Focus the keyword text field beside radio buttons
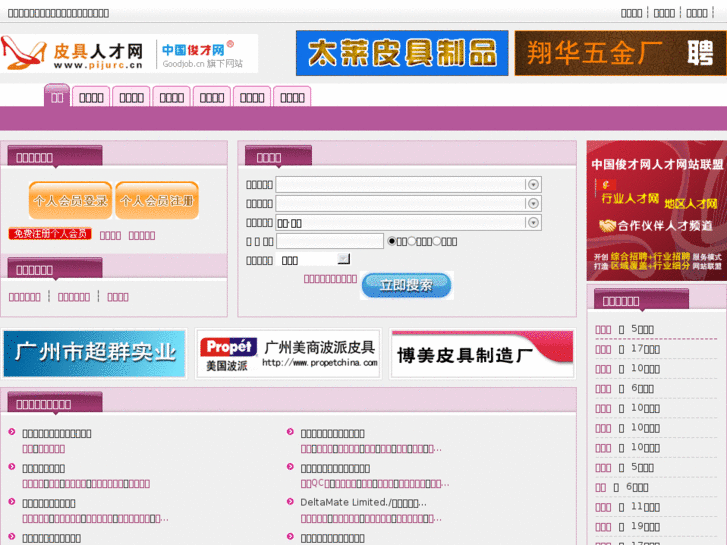Viewport: 727px width, 545px height. [x=330, y=241]
